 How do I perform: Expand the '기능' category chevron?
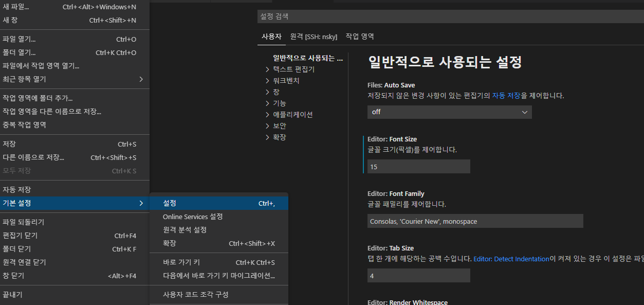coord(267,103)
